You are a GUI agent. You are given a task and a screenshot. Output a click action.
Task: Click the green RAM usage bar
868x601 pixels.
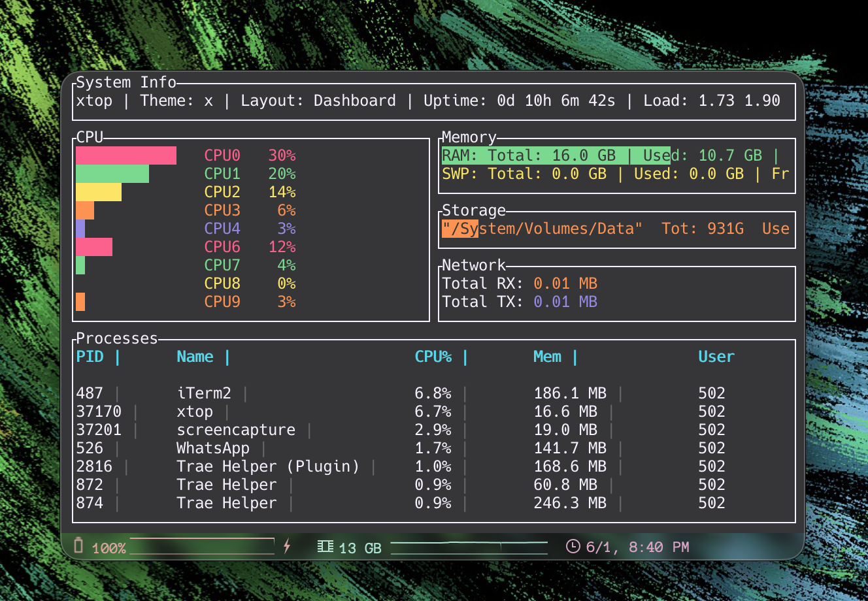[x=556, y=155]
